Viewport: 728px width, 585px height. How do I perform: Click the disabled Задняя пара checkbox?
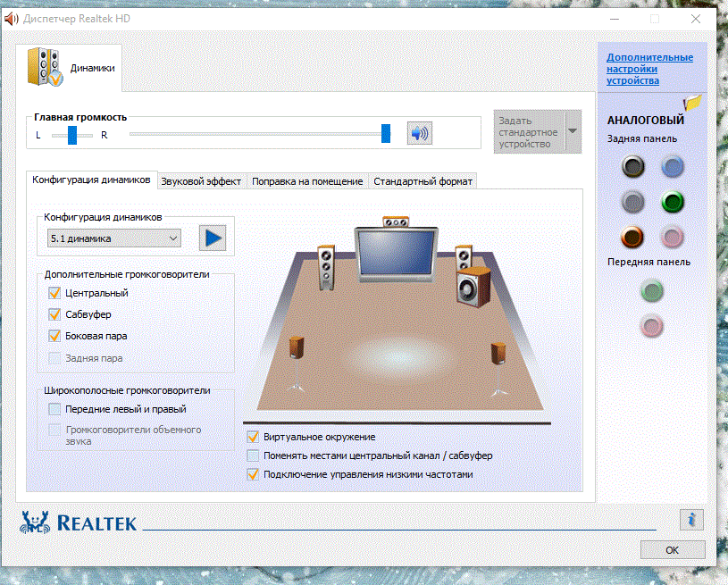click(x=54, y=358)
